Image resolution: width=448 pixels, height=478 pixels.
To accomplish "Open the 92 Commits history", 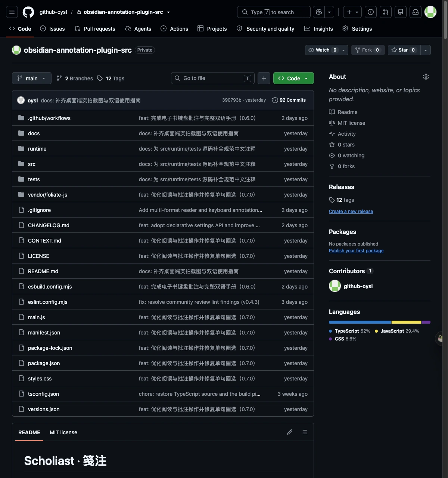I will tap(289, 100).
